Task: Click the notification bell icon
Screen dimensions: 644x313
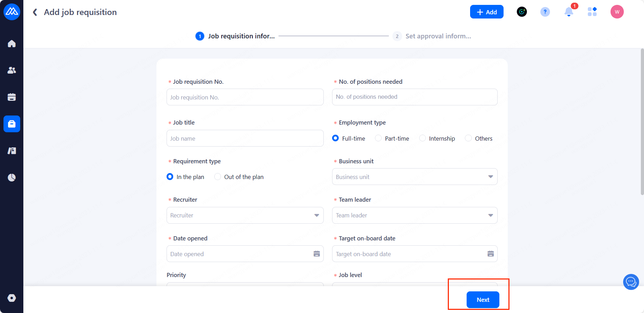Action: coord(569,12)
